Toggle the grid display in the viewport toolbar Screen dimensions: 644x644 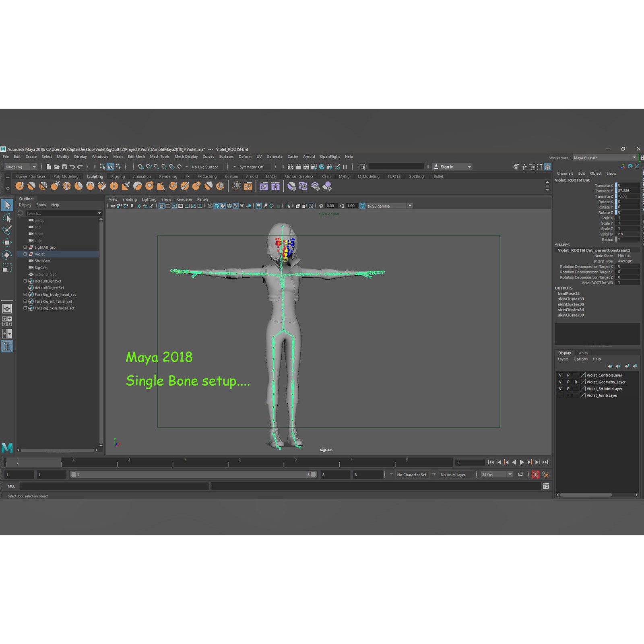click(161, 206)
